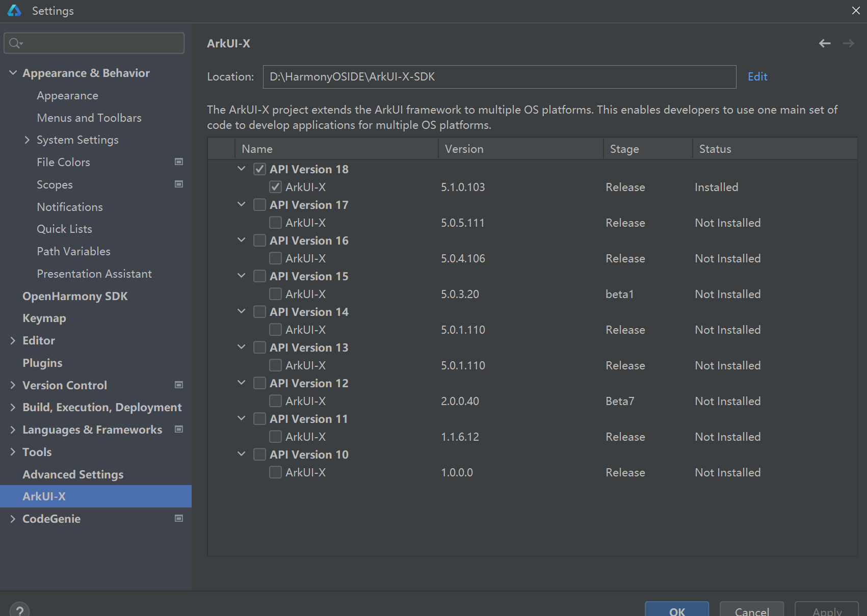The width and height of the screenshot is (867, 616).
Task: Select Notifications settings
Action: [70, 207]
